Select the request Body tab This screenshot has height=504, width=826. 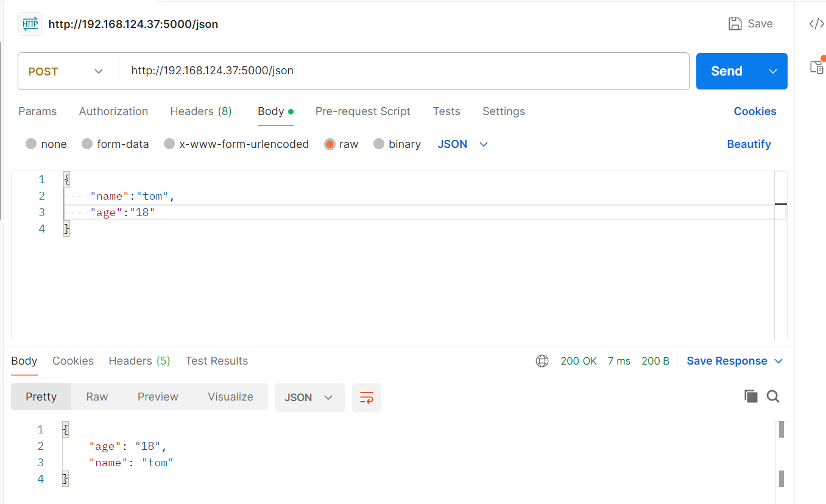[275, 111]
